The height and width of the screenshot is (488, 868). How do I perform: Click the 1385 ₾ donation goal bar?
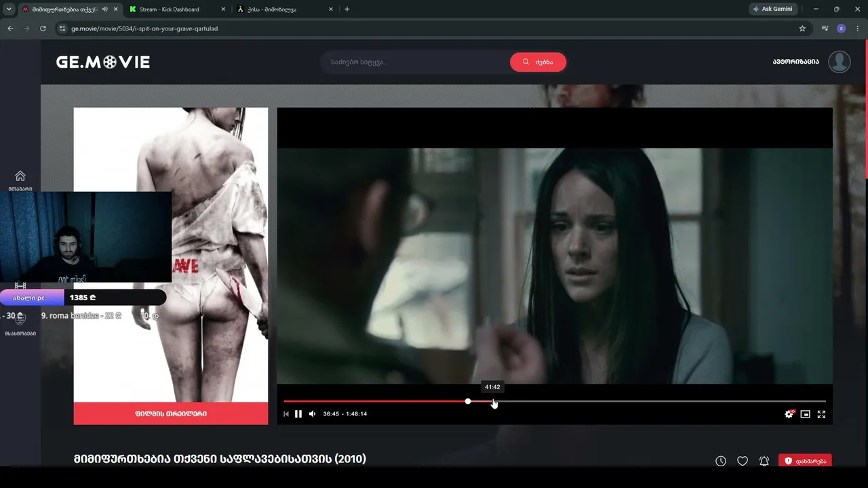(x=83, y=298)
